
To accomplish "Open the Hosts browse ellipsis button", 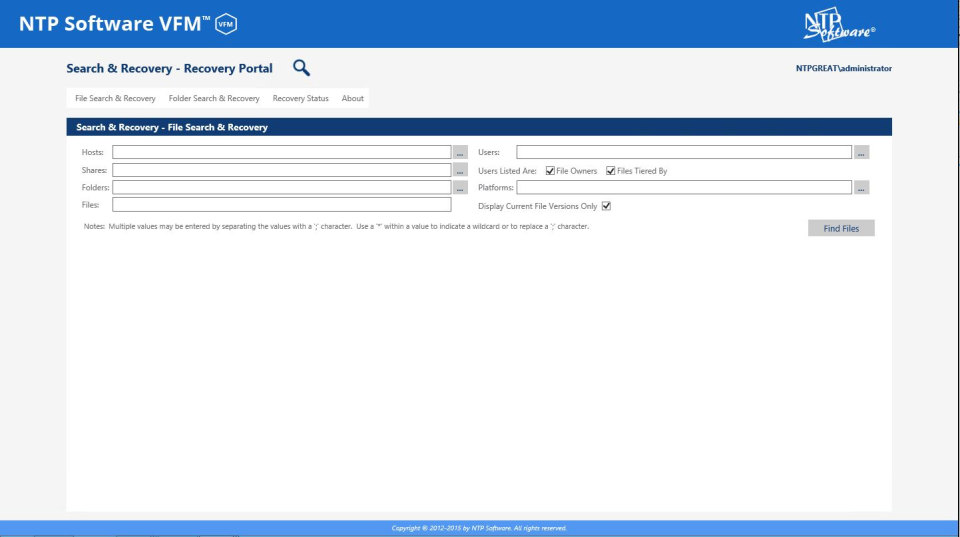I will 460,152.
